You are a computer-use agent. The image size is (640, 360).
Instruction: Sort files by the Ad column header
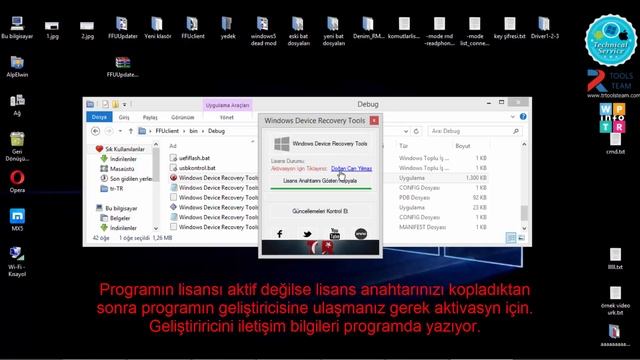point(173,146)
